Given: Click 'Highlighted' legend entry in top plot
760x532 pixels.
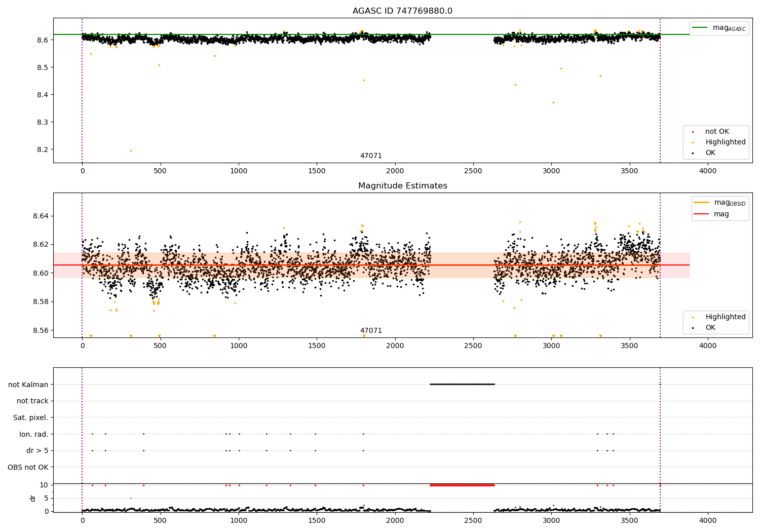Looking at the screenshot, I should 726,142.
